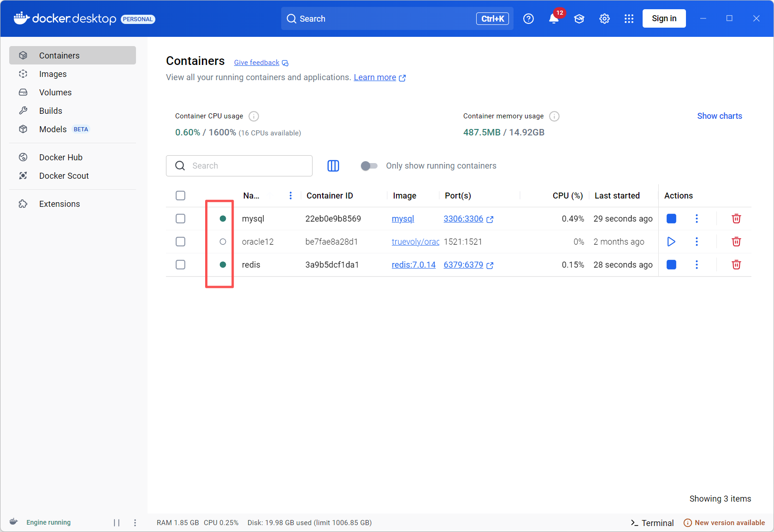Open the truevoly/orac image link

pos(415,242)
